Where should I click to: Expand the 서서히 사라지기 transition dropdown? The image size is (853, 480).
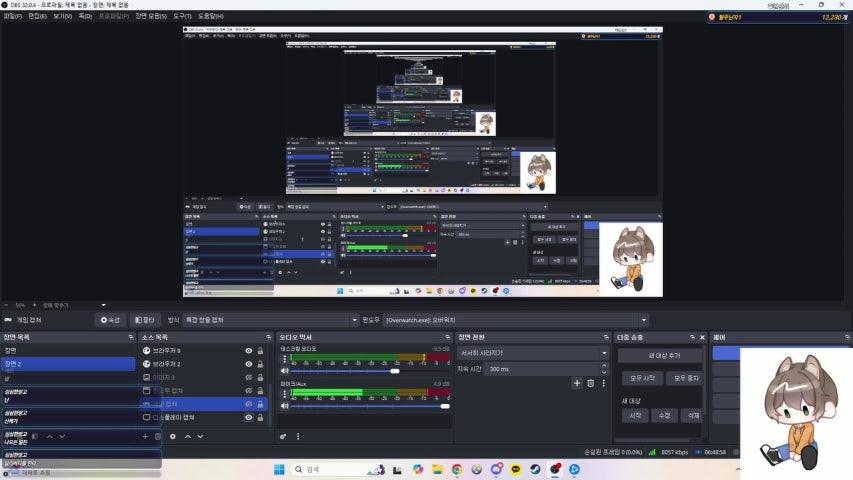click(603, 353)
